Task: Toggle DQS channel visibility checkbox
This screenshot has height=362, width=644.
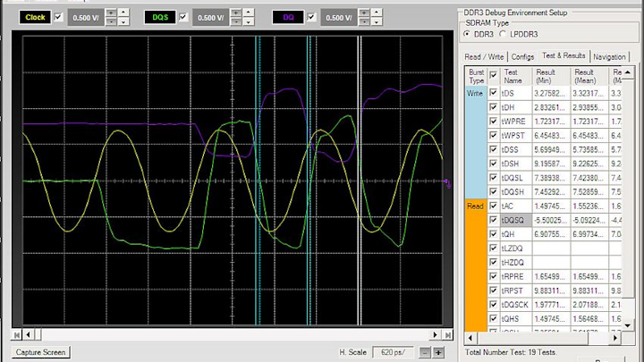Action: (183, 17)
